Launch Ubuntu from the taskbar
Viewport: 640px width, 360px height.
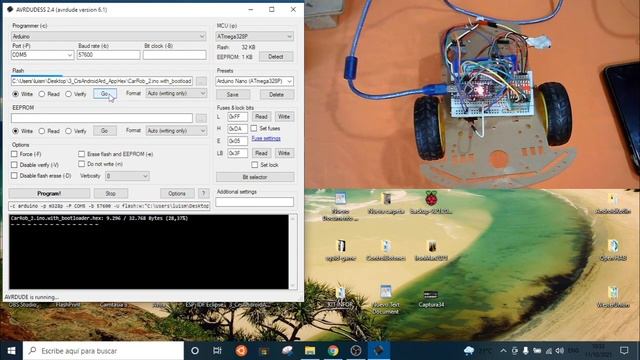(x=241, y=351)
